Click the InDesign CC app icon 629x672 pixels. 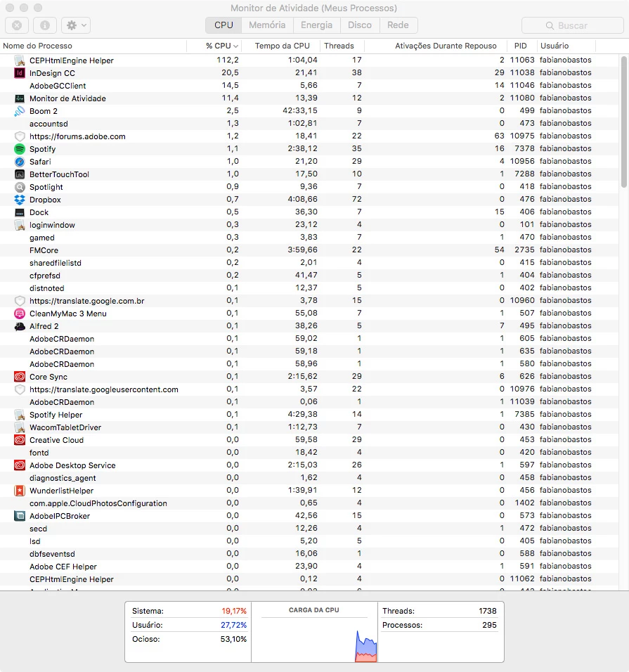coord(19,73)
